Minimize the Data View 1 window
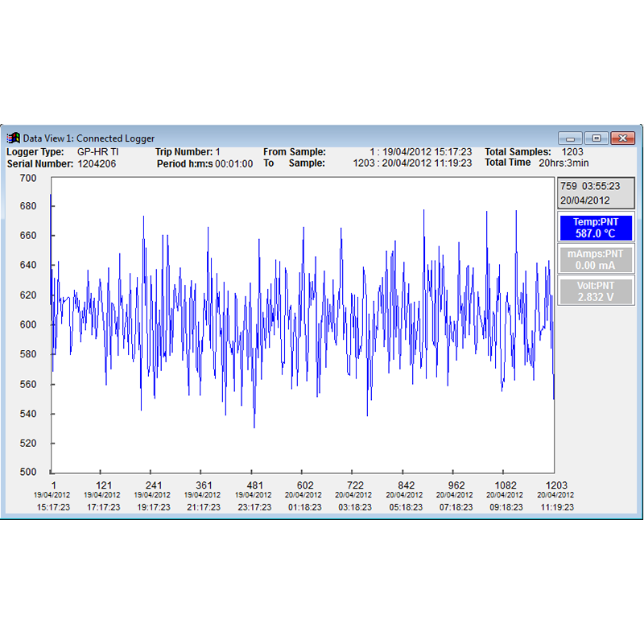Image resolution: width=644 pixels, height=644 pixels. pos(570,138)
